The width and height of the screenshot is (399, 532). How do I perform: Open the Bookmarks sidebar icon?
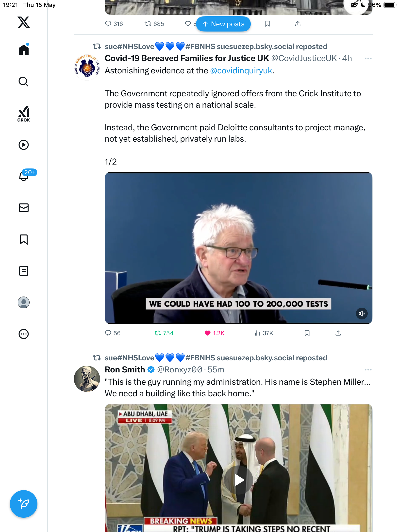24,239
